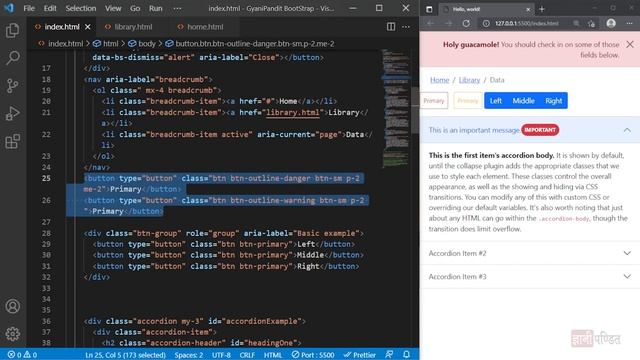Change HTML language mode

pyautogui.click(x=273, y=355)
